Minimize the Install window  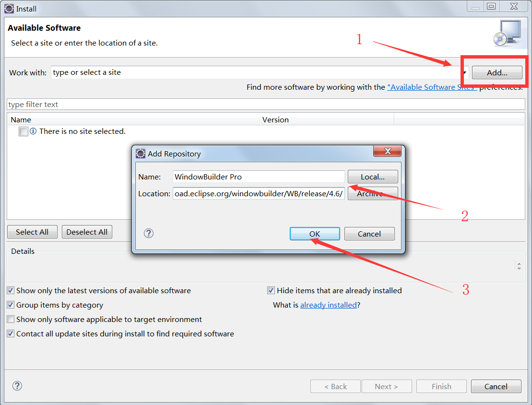475,6
